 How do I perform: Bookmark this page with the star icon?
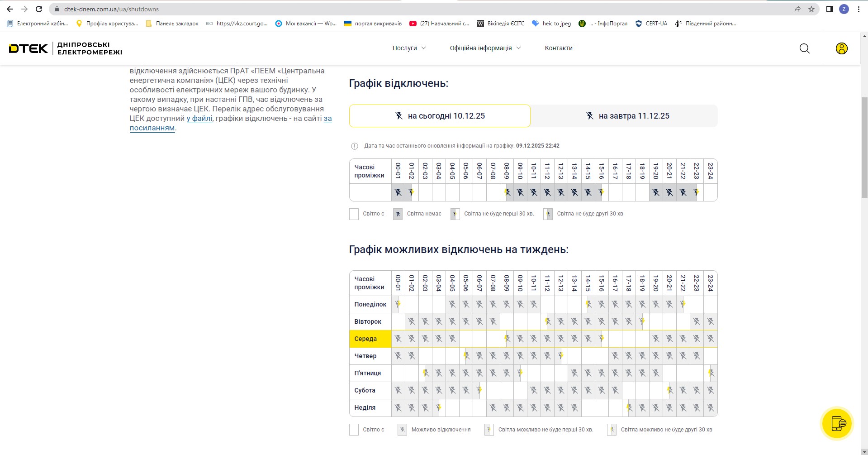pyautogui.click(x=811, y=9)
